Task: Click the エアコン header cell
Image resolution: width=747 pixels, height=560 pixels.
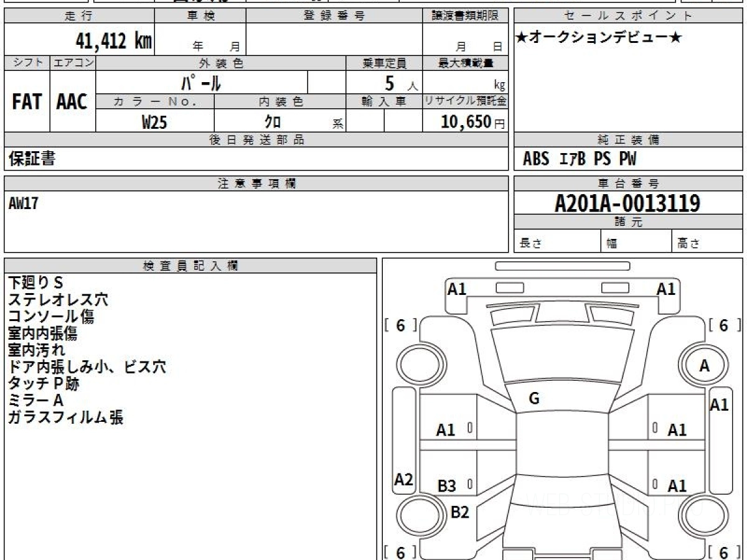Action: [73, 63]
